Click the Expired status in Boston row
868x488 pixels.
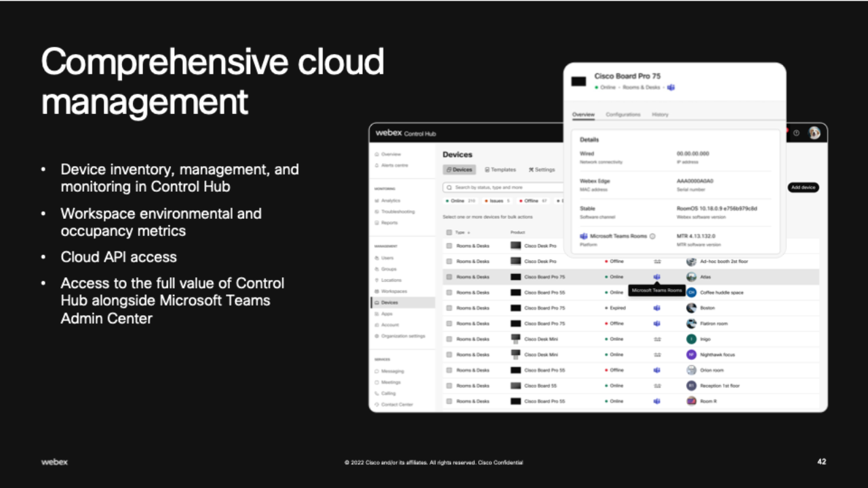point(617,308)
